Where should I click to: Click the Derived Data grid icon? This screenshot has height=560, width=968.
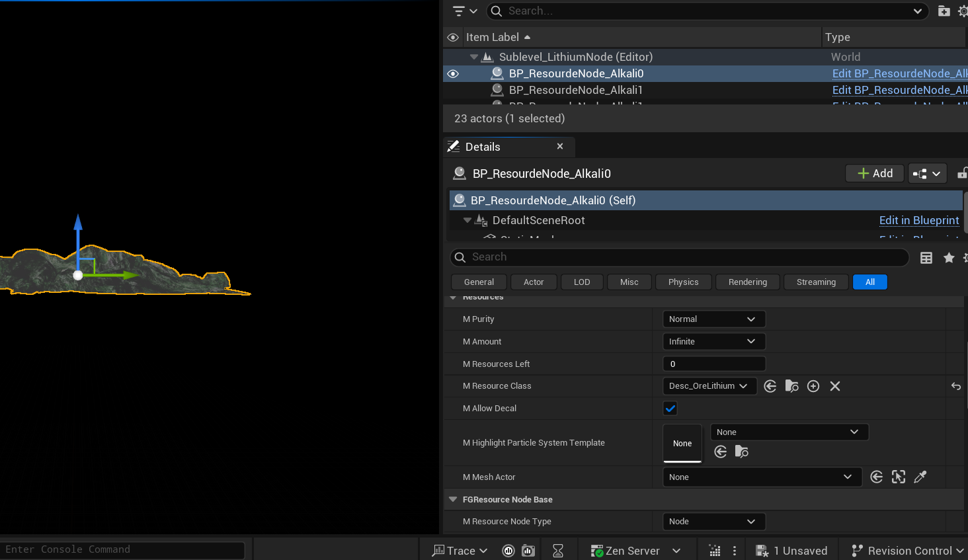tap(715, 551)
